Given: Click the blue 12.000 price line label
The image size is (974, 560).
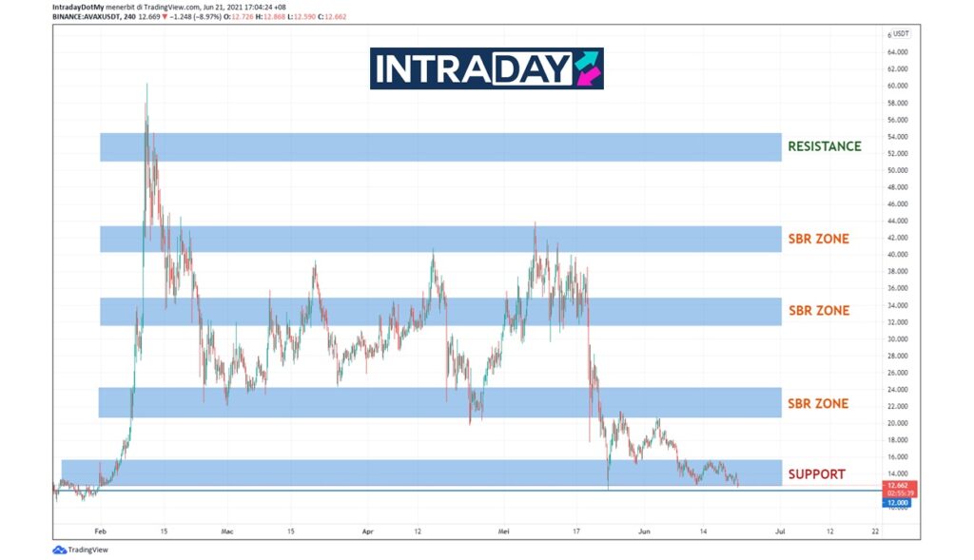Looking at the screenshot, I should 898,502.
